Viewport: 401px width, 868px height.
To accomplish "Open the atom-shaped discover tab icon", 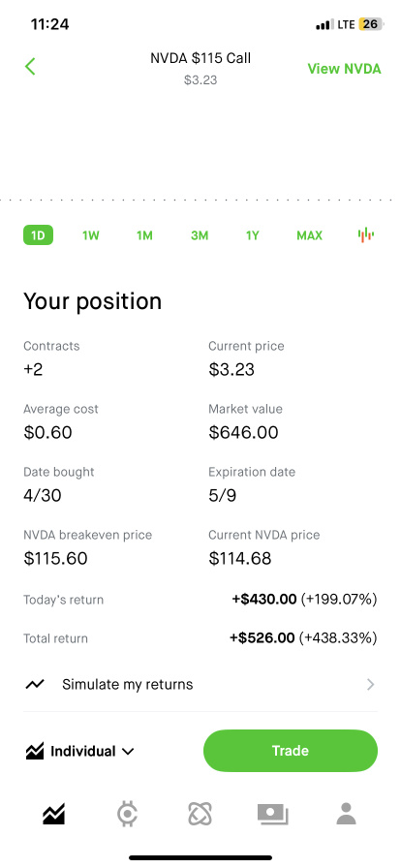I will pyautogui.click(x=200, y=815).
